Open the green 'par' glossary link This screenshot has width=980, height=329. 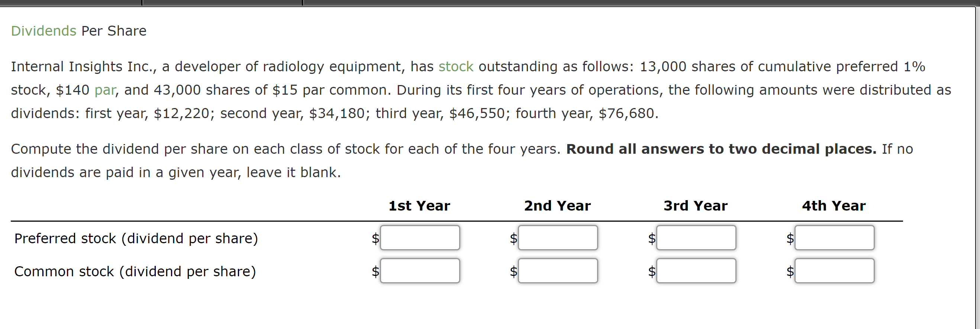click(x=105, y=90)
